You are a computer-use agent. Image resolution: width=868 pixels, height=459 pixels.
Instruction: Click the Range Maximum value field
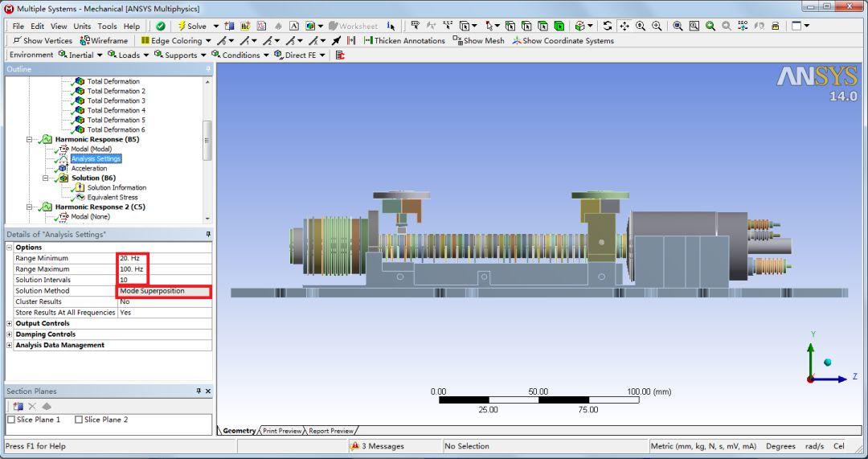(165, 269)
